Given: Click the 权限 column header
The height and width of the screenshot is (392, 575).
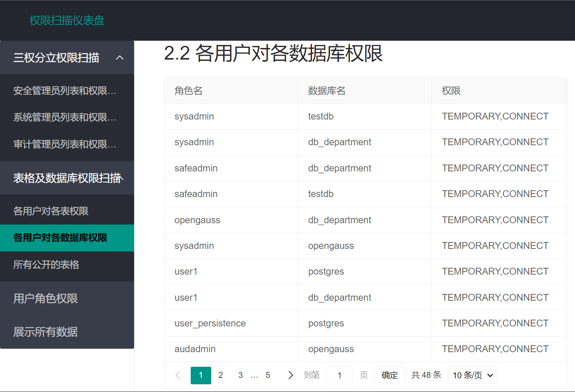Looking at the screenshot, I should click(x=499, y=91).
